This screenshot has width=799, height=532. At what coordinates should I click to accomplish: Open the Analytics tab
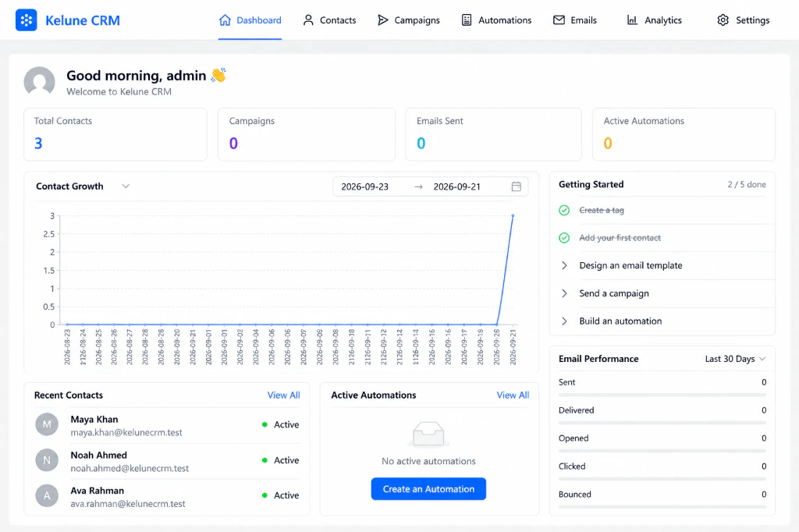tap(654, 20)
